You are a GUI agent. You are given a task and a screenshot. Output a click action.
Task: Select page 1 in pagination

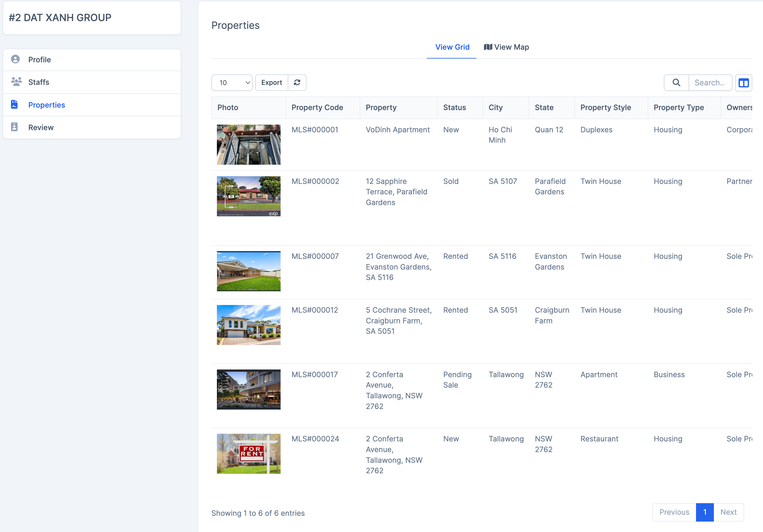click(x=705, y=512)
